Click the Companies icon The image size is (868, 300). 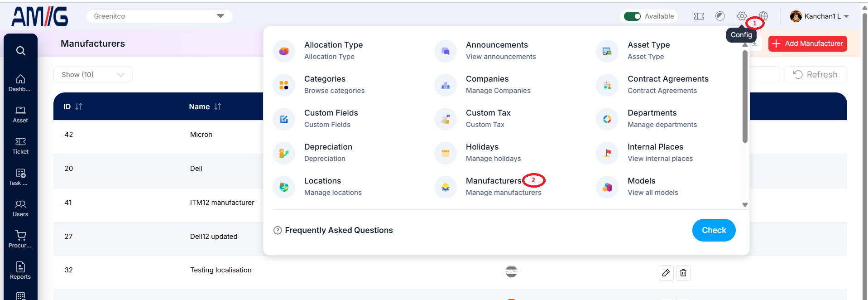446,85
